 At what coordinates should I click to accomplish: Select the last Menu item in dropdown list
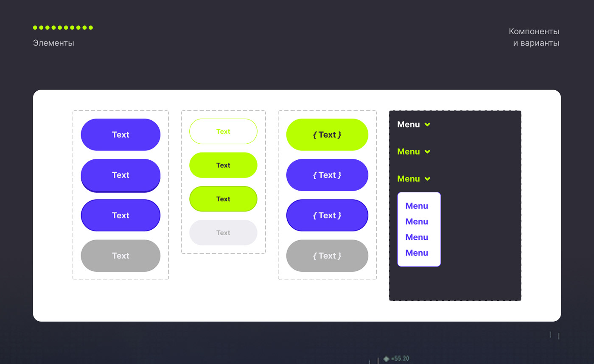[417, 253]
